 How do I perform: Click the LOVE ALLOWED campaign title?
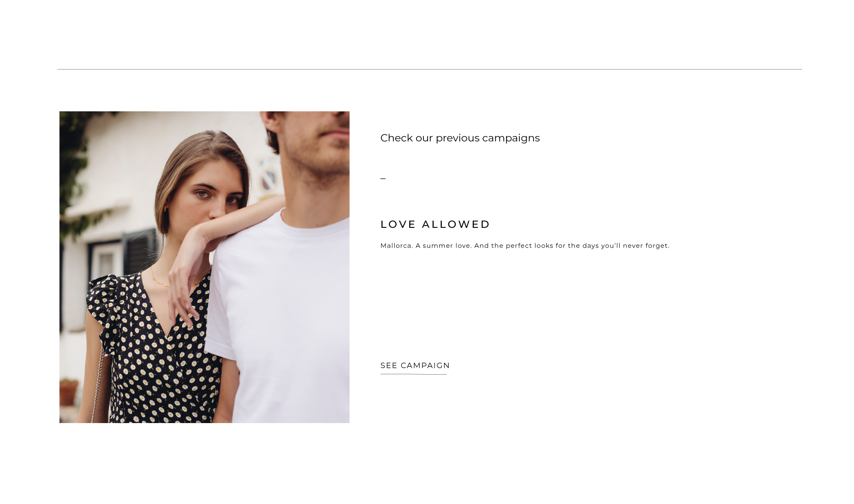(x=435, y=224)
